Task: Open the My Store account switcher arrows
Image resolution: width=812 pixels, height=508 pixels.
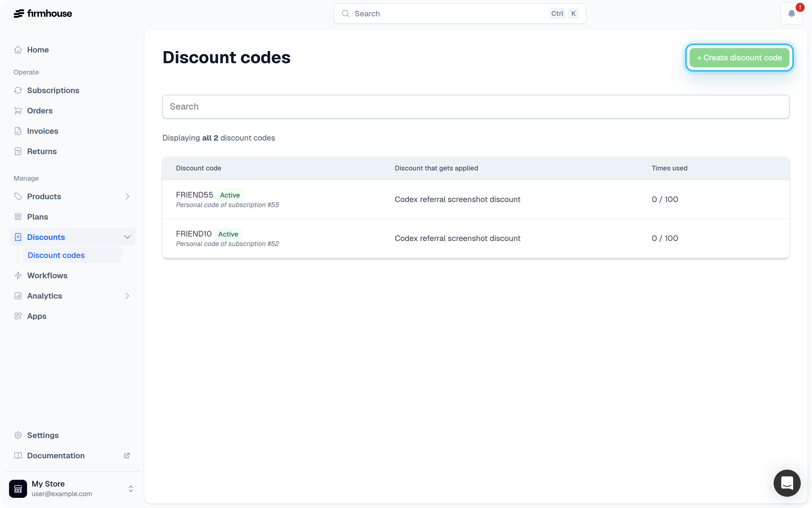Action: pyautogui.click(x=131, y=489)
